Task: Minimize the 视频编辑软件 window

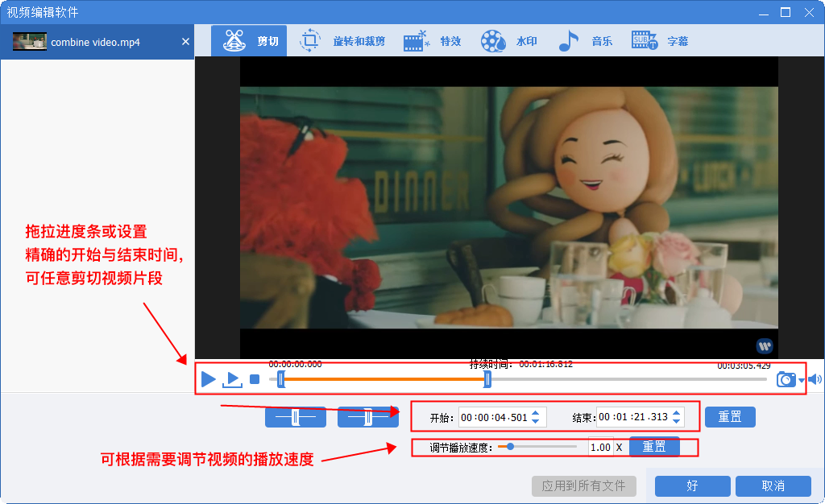Action: click(x=764, y=13)
